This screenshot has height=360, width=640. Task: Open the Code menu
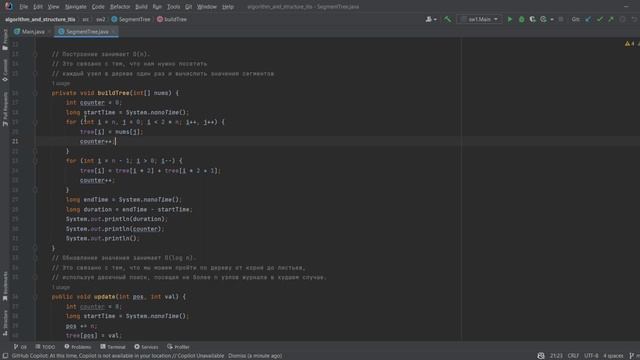point(98,7)
